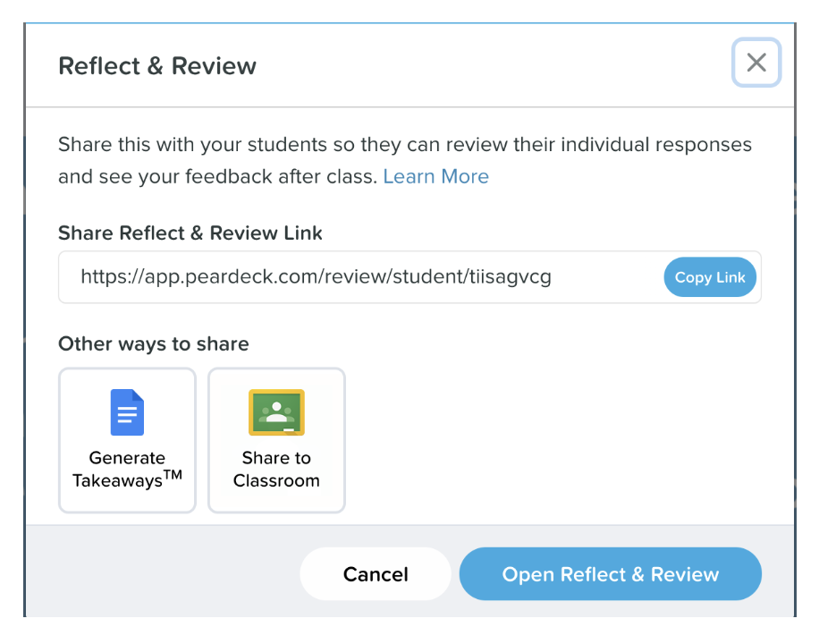Cancel the Reflect & Review dialog

[x=375, y=573]
